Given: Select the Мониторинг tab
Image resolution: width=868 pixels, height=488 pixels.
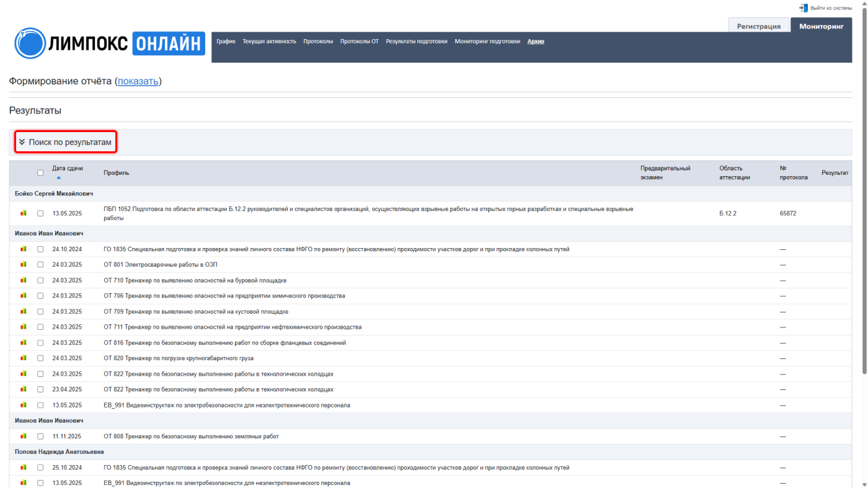Looking at the screenshot, I should click(821, 26).
